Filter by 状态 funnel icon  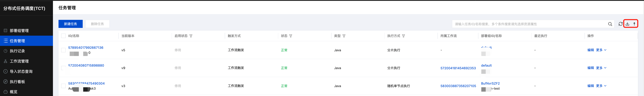(x=291, y=36)
